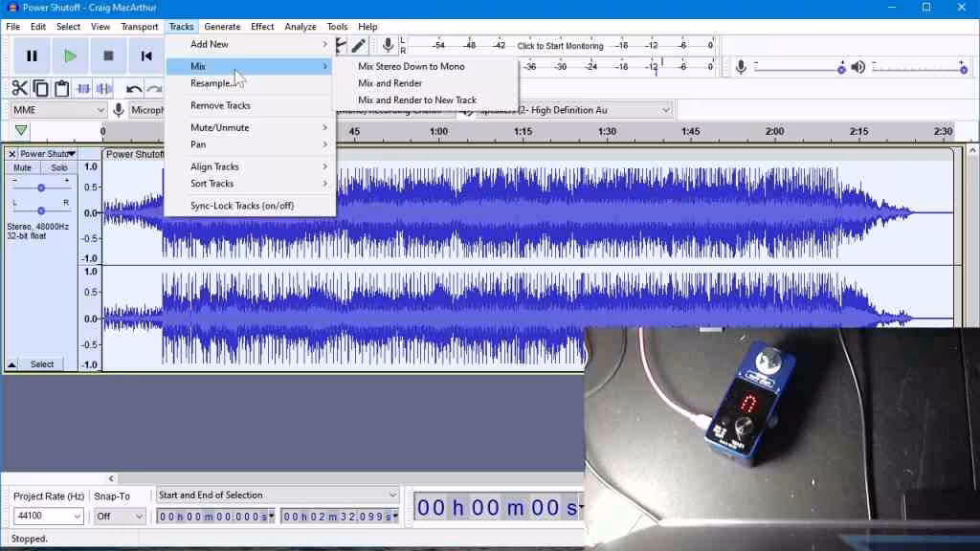Image resolution: width=980 pixels, height=551 pixels.
Task: Stop playback with the Stop button
Action: click(108, 56)
